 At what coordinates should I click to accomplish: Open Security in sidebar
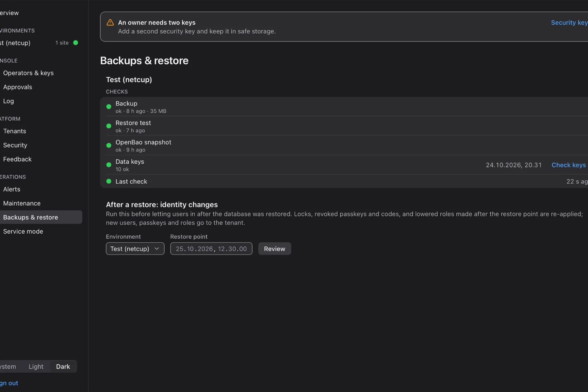tap(15, 145)
